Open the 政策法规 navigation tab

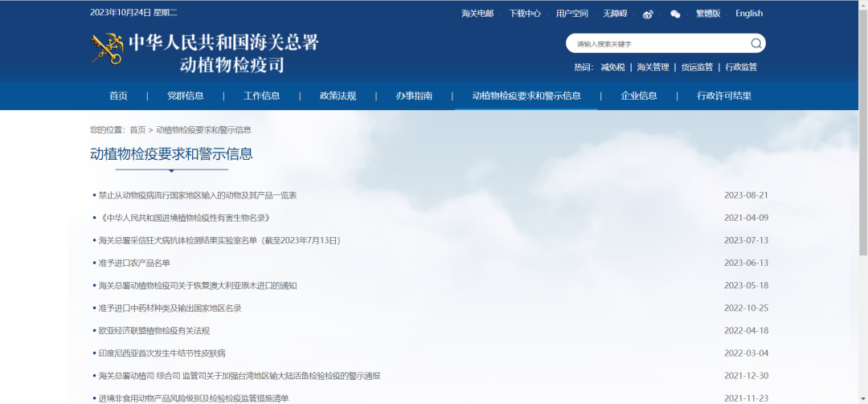tap(338, 96)
